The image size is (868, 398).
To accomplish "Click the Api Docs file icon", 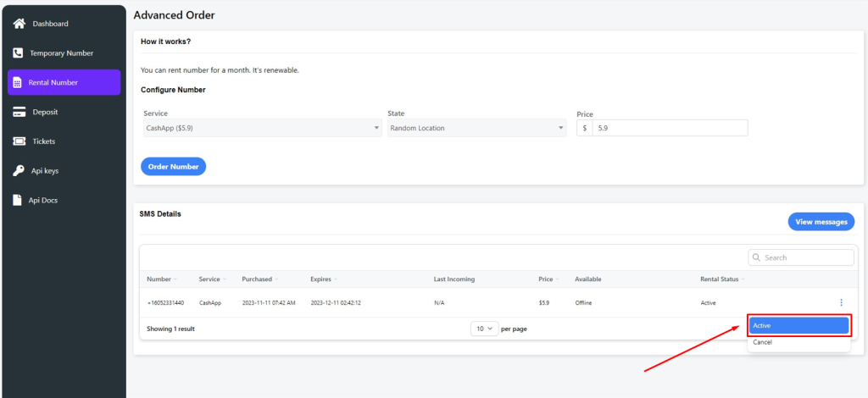I will tap(18, 201).
